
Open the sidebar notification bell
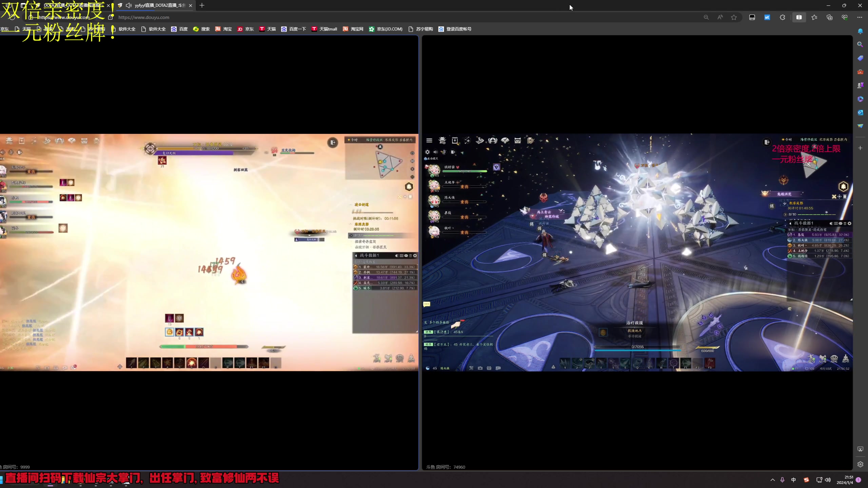coord(860,31)
